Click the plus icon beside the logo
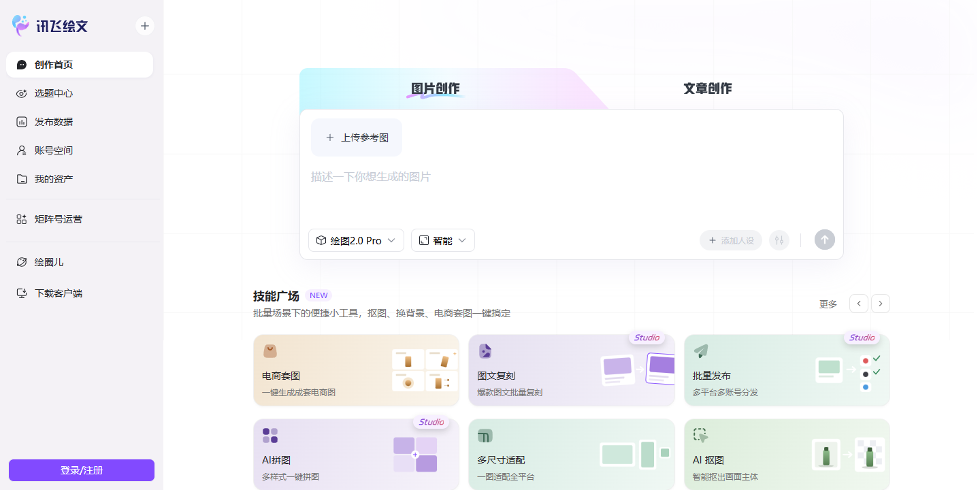The image size is (980, 490). [144, 26]
